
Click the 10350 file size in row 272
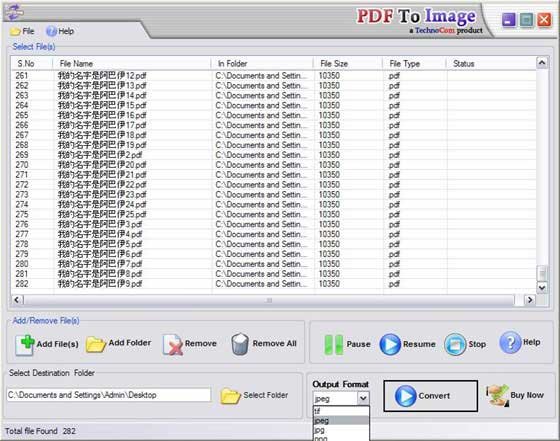click(x=329, y=185)
